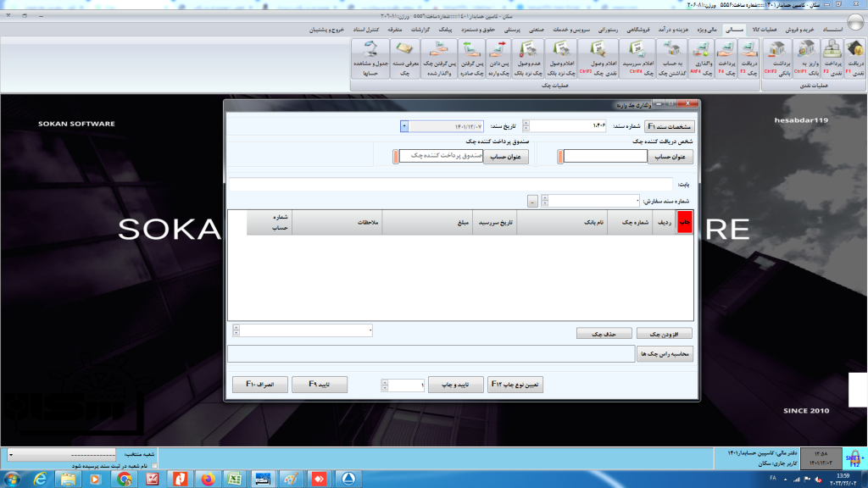This screenshot has width=868, height=488.
Task: Click the check receiver account input field
Action: pyautogui.click(x=605, y=157)
